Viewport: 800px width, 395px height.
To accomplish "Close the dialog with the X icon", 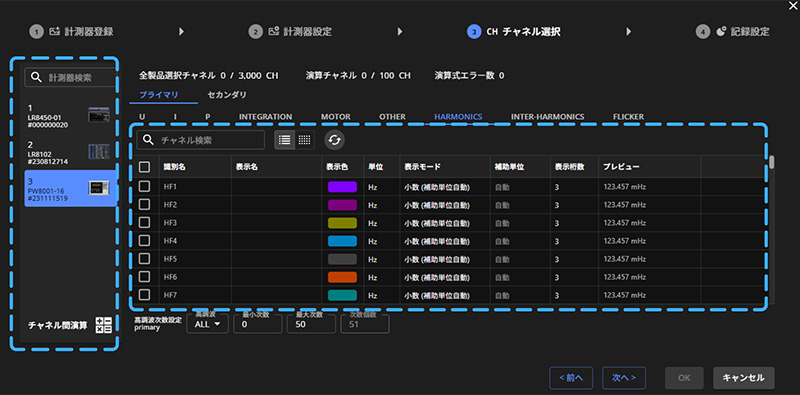I will click(793, 5).
